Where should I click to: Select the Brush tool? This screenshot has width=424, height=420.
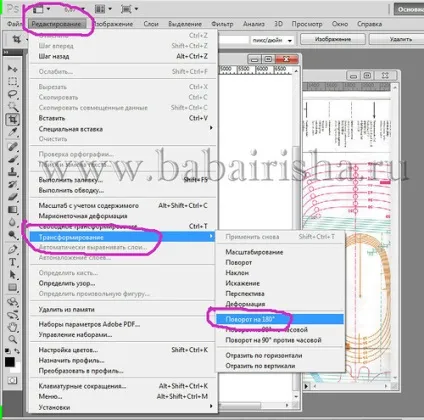[13, 159]
